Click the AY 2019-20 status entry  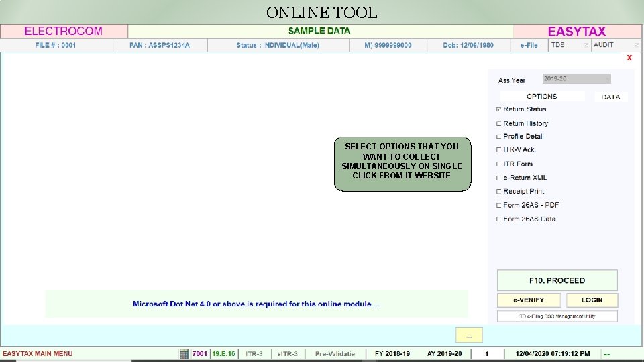pos(444,354)
